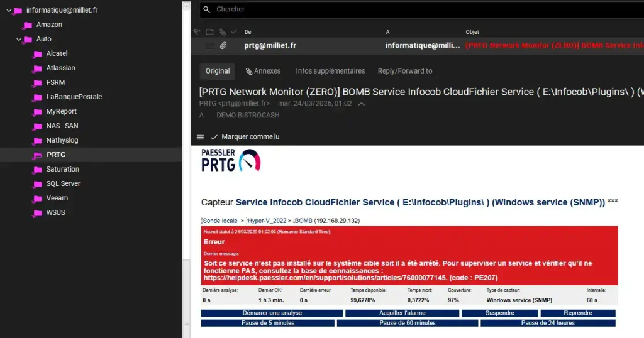This screenshot has height=338, width=644.
Task: Click the Amazon folder icon
Action: 28,25
